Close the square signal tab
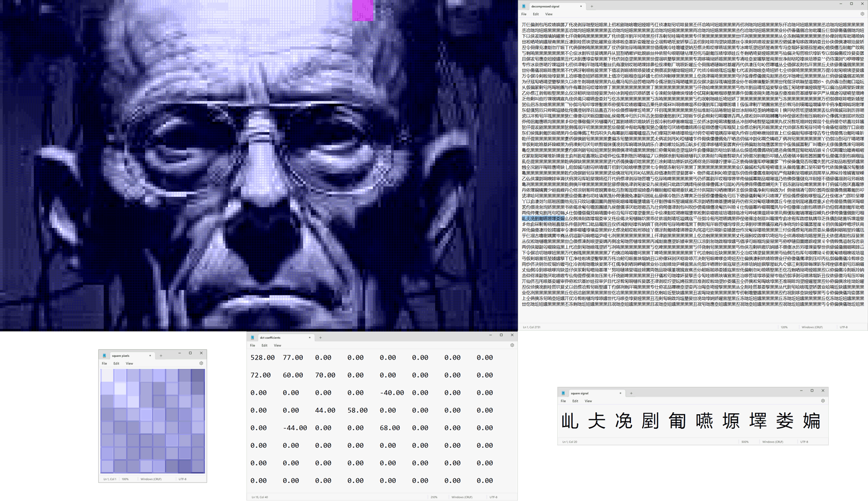Screen dimensions: 868x501 [620, 393]
